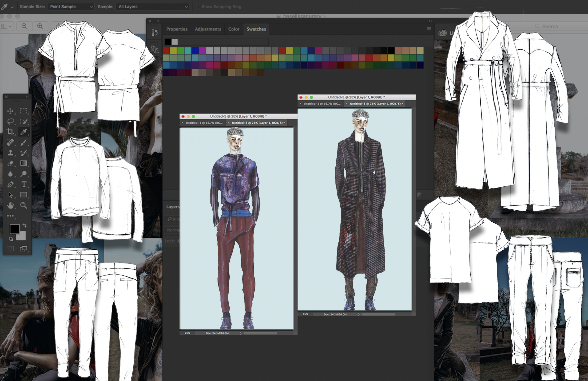Viewport: 588px width, 381px height.
Task: Open the Properties tab
Action: [177, 29]
